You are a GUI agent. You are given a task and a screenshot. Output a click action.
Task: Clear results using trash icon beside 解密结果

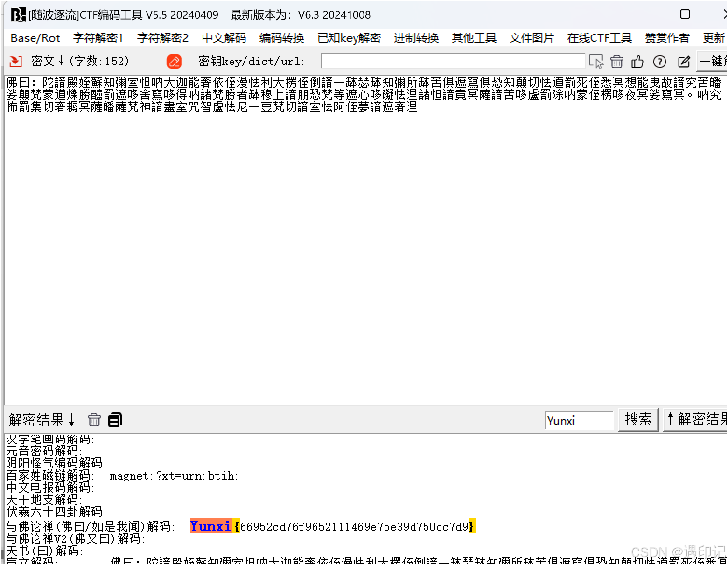[x=94, y=420]
